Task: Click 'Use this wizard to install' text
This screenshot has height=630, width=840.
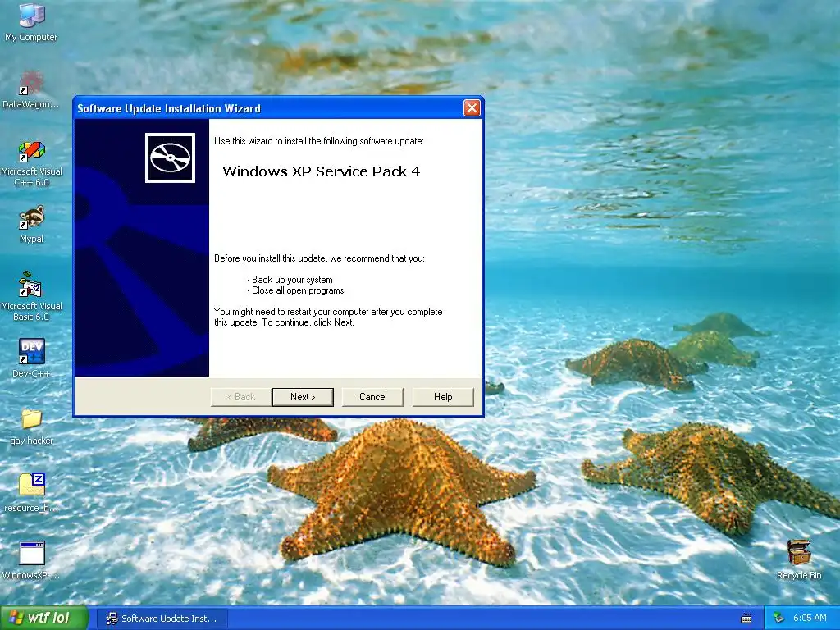Action: click(319, 141)
